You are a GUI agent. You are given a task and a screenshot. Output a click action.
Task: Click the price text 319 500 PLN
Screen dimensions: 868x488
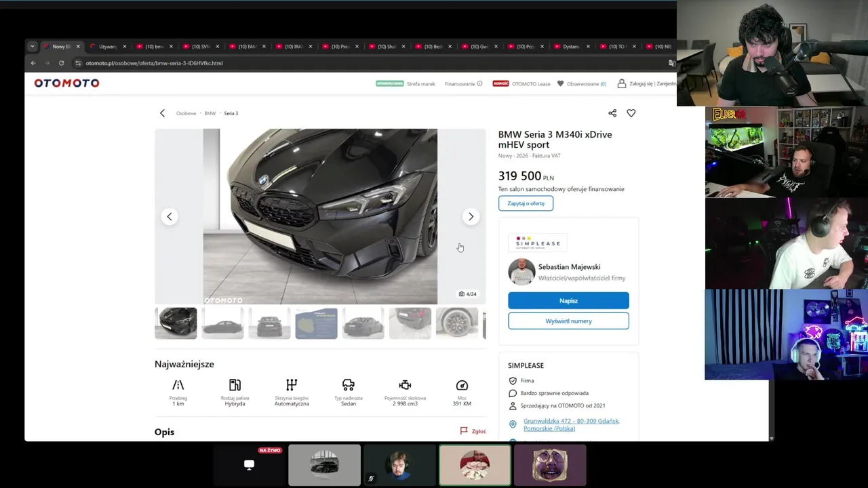point(526,176)
